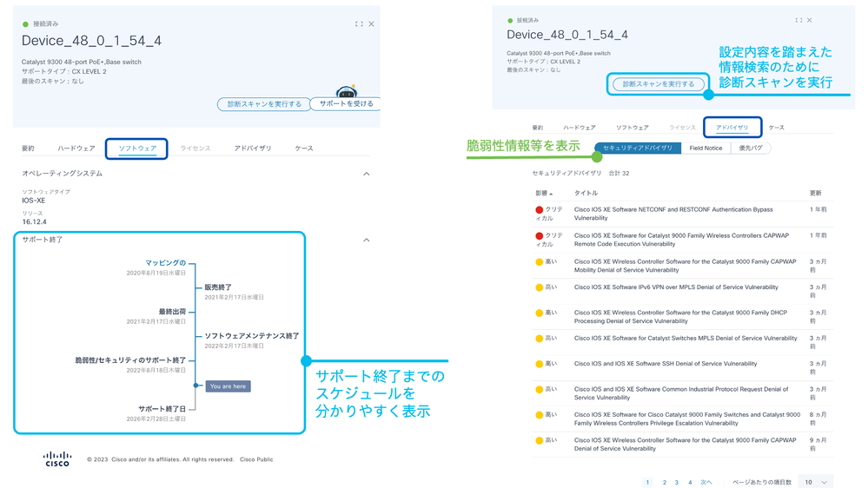Open 要約 tab in left panel
This screenshot has height=488, width=868.
[x=28, y=148]
